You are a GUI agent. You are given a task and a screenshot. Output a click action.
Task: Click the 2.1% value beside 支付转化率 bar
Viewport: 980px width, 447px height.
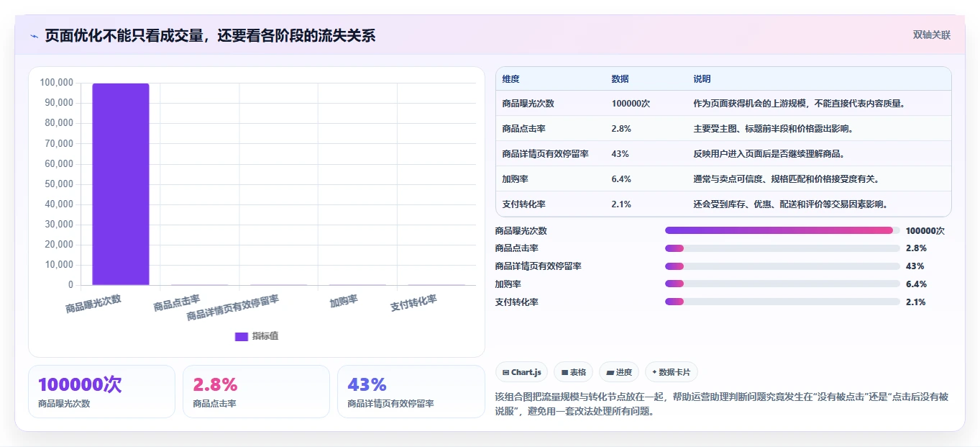pos(916,302)
